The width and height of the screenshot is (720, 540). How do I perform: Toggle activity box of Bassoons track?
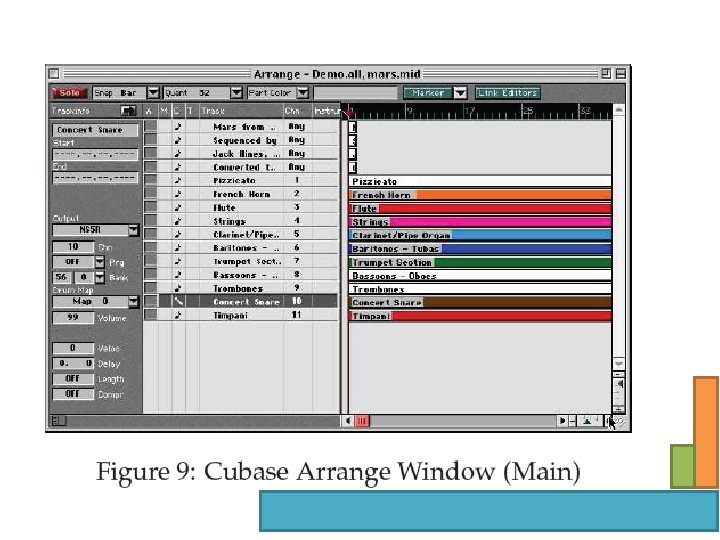(x=151, y=275)
